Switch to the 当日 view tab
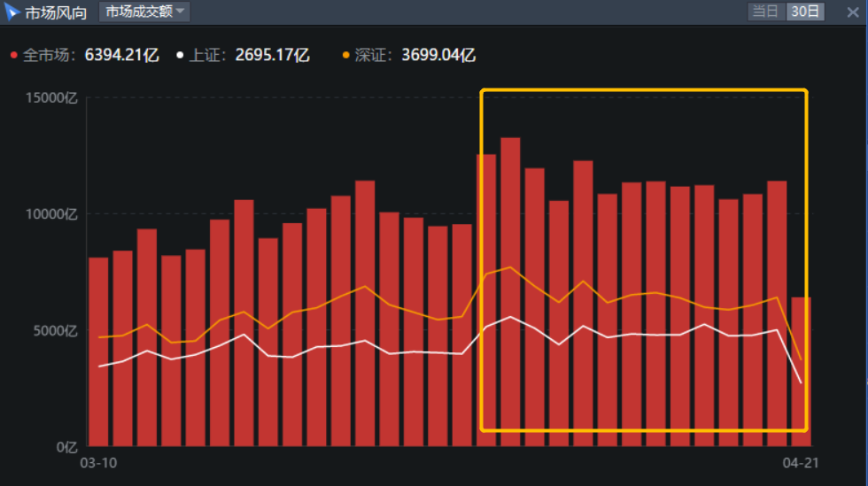 (x=767, y=12)
